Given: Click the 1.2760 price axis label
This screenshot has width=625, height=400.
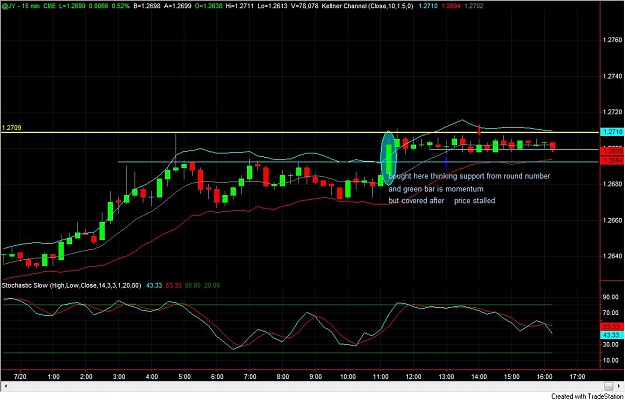Looking at the screenshot, I should pyautogui.click(x=611, y=40).
